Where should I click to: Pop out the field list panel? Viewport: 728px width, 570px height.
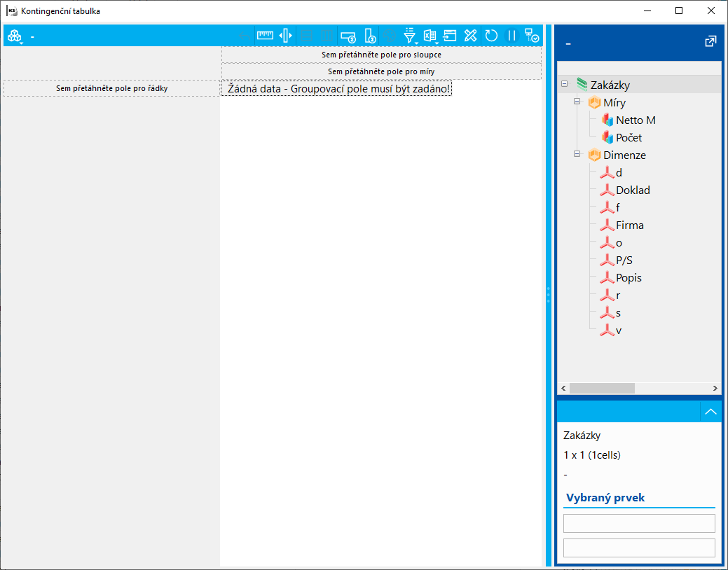coord(710,42)
